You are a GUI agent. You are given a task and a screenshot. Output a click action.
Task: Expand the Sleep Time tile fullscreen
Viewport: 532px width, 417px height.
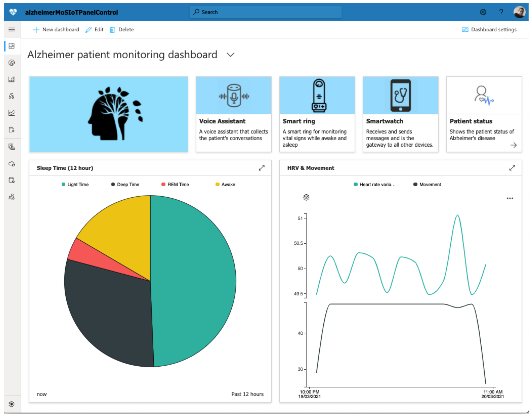pos(262,168)
